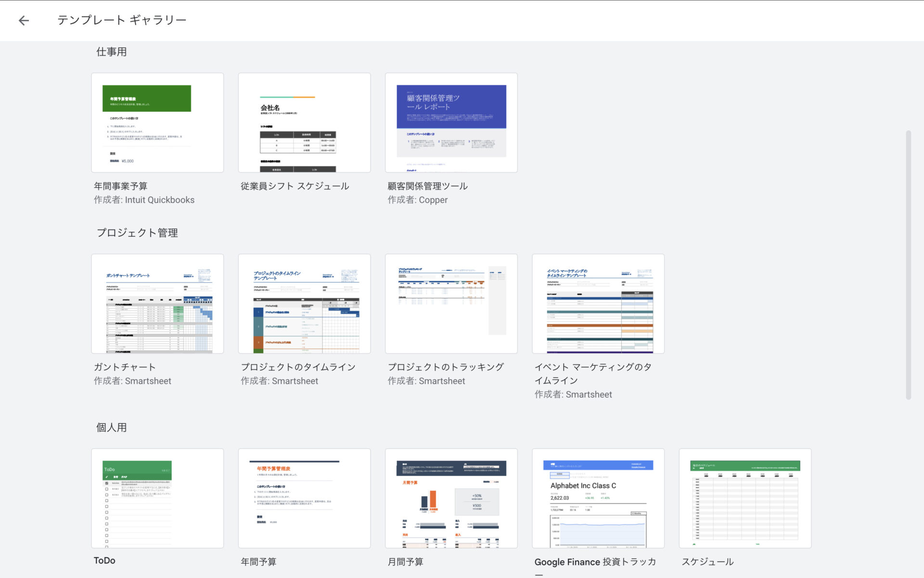Click the Copper creator label
Image resolution: width=924 pixels, height=578 pixels.
(417, 200)
